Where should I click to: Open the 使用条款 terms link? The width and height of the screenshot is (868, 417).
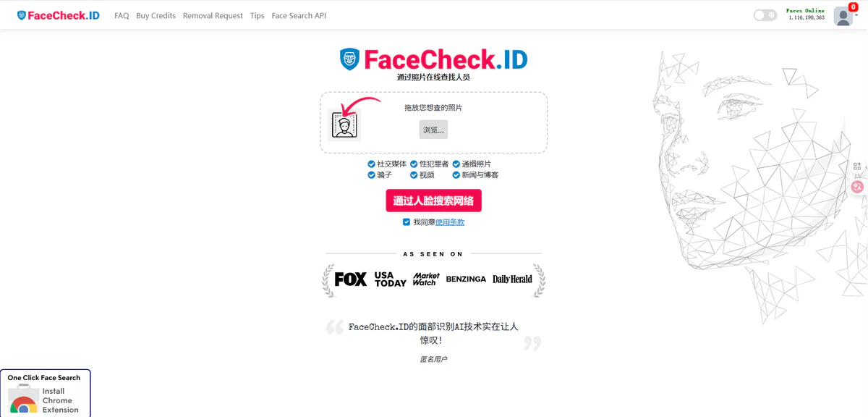point(450,222)
